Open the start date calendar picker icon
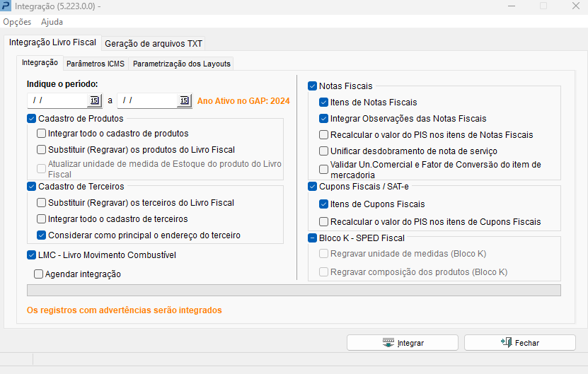Image resolution: width=588 pixels, height=374 pixels. [94, 101]
